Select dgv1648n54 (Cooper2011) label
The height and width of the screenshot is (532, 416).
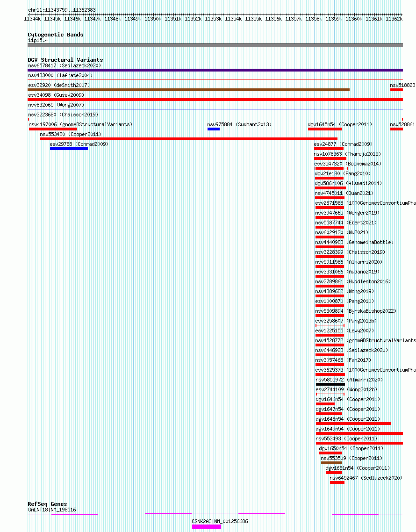tap(348, 420)
